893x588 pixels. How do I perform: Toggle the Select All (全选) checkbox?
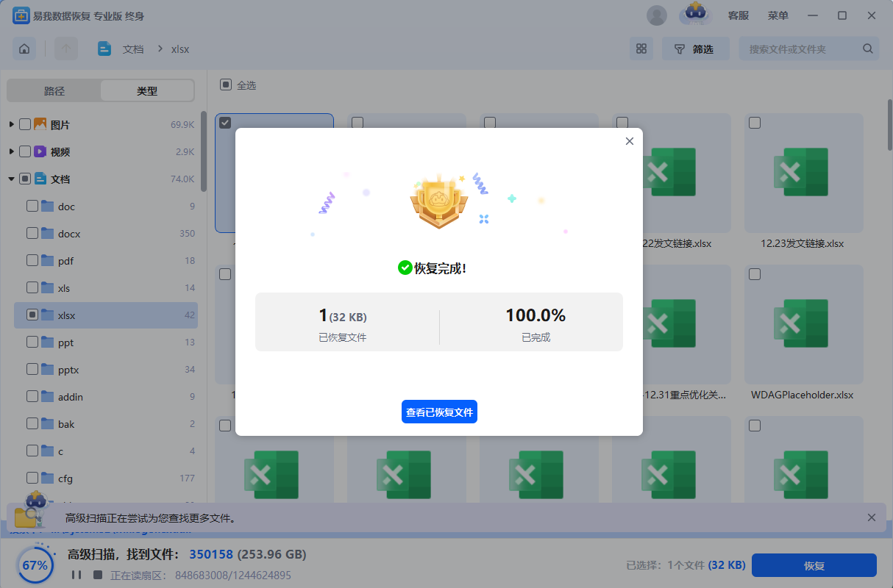point(226,85)
